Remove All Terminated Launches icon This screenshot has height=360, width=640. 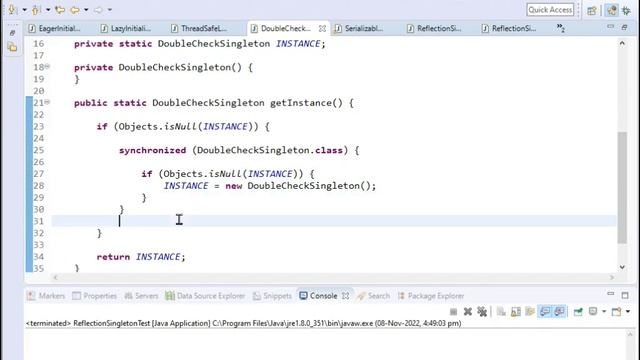tap(482, 312)
